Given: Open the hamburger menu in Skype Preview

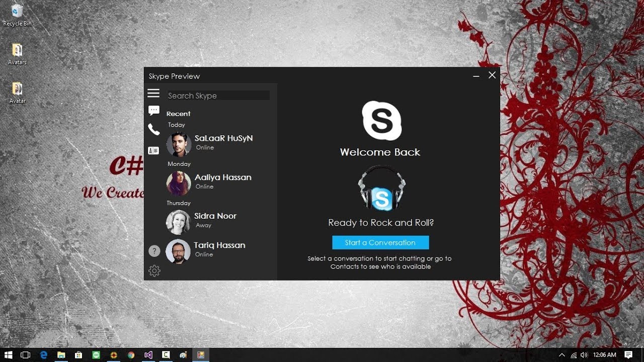Looking at the screenshot, I should [153, 94].
